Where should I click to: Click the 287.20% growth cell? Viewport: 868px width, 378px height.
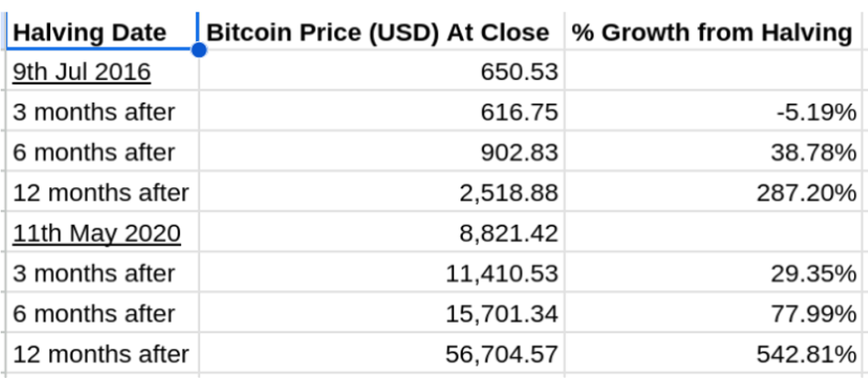[807, 193]
